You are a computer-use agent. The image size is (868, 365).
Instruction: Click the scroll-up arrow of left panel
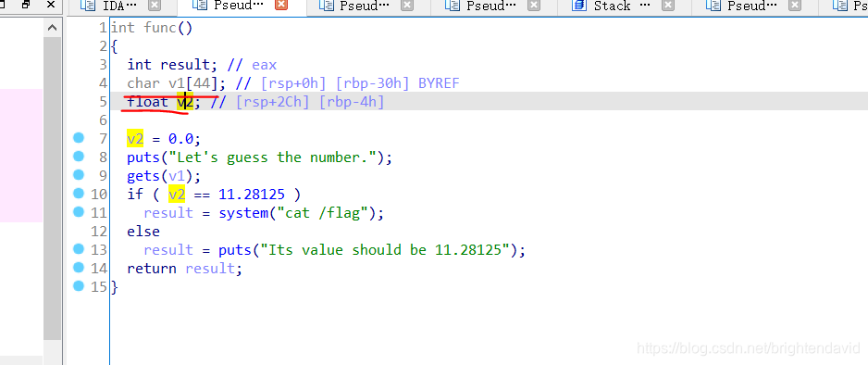52,27
